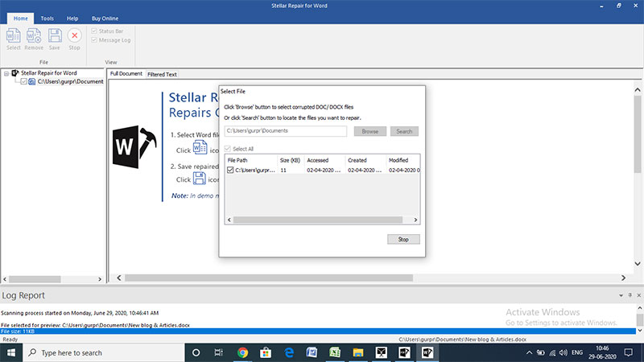The height and width of the screenshot is (362, 644).
Task: Switch to the Filtered Text tab
Action: [x=162, y=74]
